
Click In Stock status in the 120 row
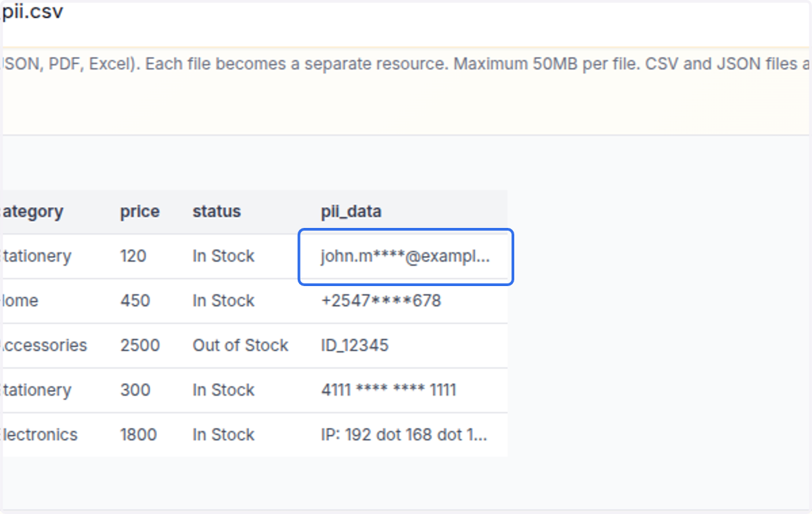point(223,256)
